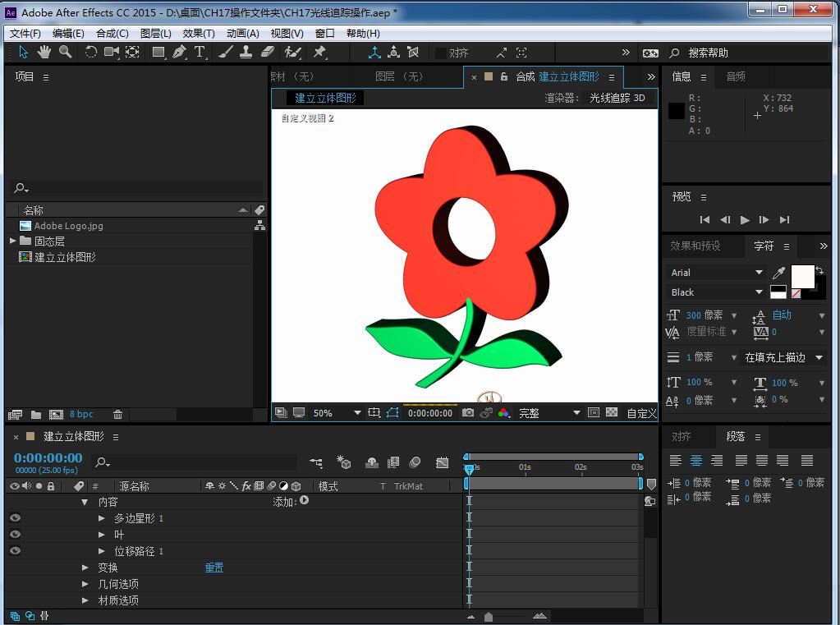Toggle the 对齐 snapping checkbox
The height and width of the screenshot is (625, 840).
(x=441, y=53)
